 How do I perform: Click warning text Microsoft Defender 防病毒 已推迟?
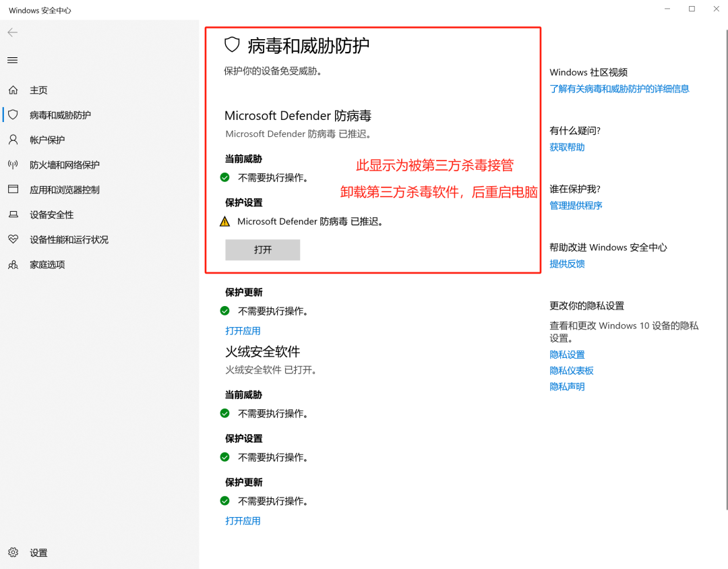[x=310, y=222]
